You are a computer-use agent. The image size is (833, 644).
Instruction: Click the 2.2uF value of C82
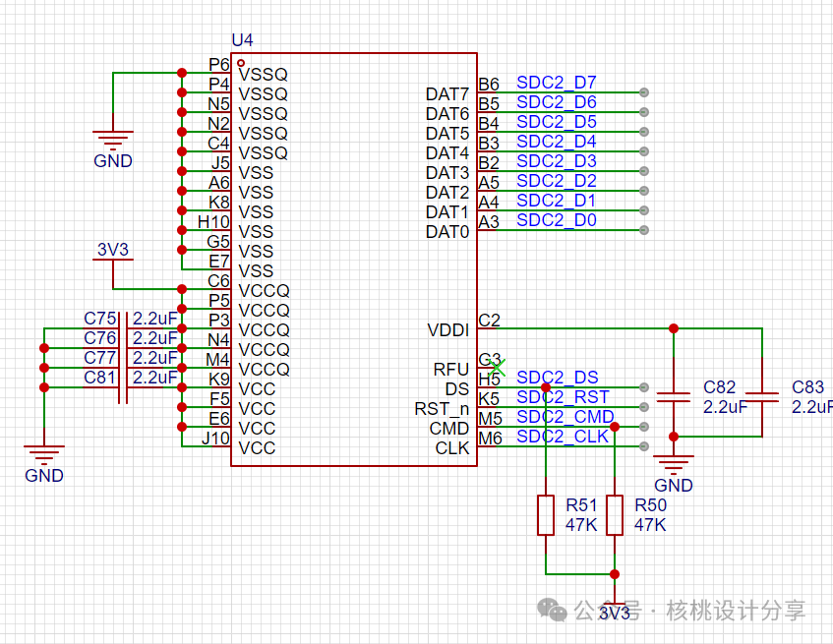[x=725, y=407]
